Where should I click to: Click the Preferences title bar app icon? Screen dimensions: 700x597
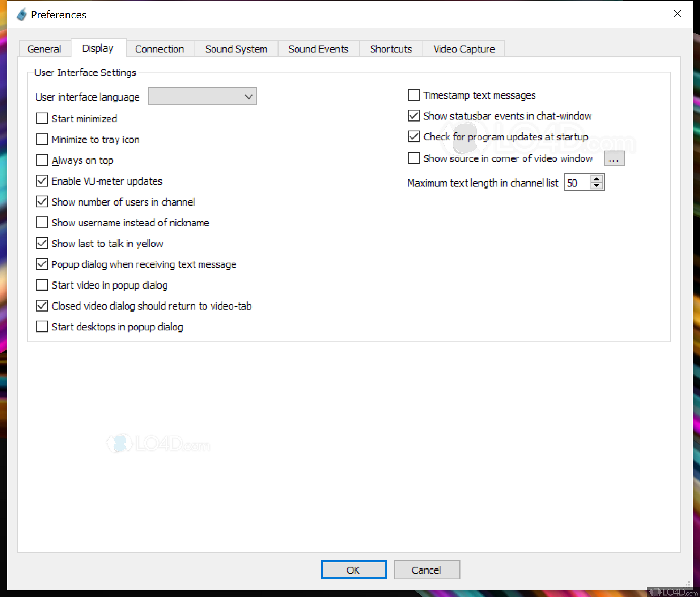(22, 14)
